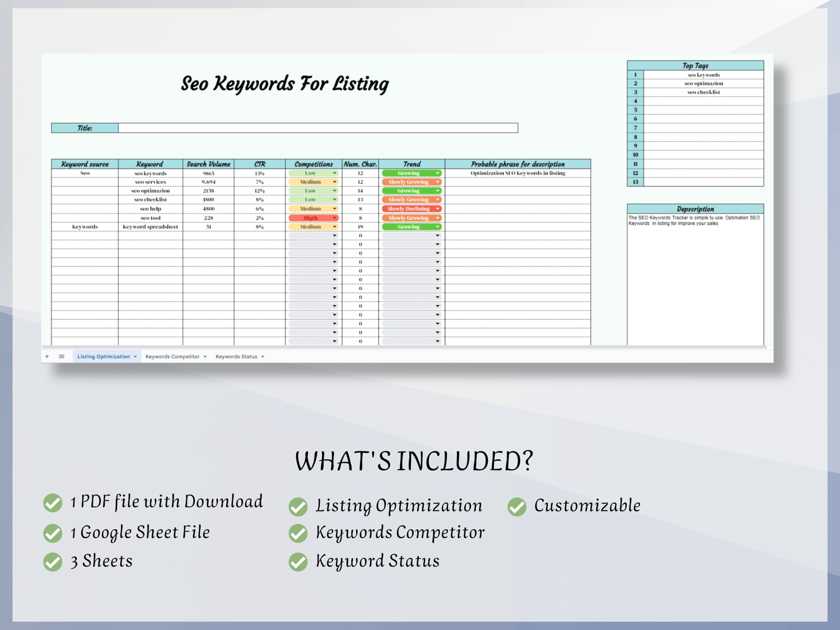Click the 'seo services' keyword cell

pos(150,182)
